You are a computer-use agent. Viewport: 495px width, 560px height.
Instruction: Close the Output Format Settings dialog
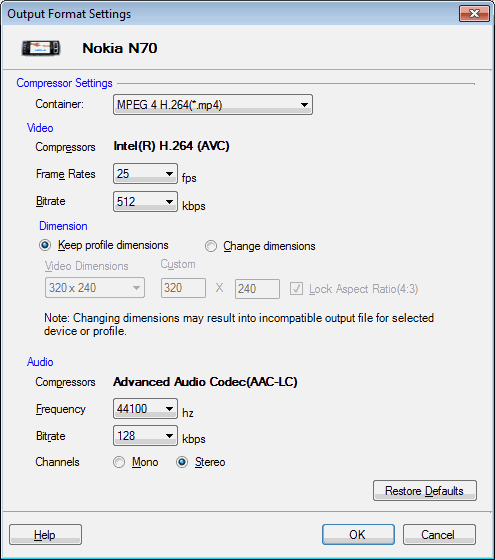(474, 14)
